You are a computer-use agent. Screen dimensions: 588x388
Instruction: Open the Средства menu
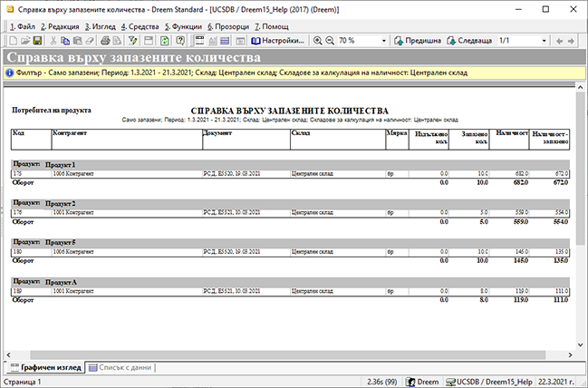(x=140, y=26)
